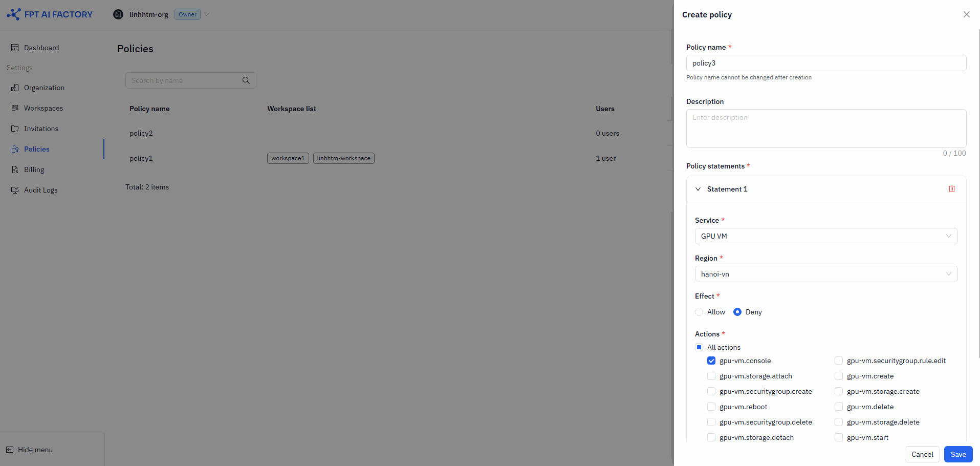Click the Save button
This screenshot has height=466, width=980.
pos(958,454)
